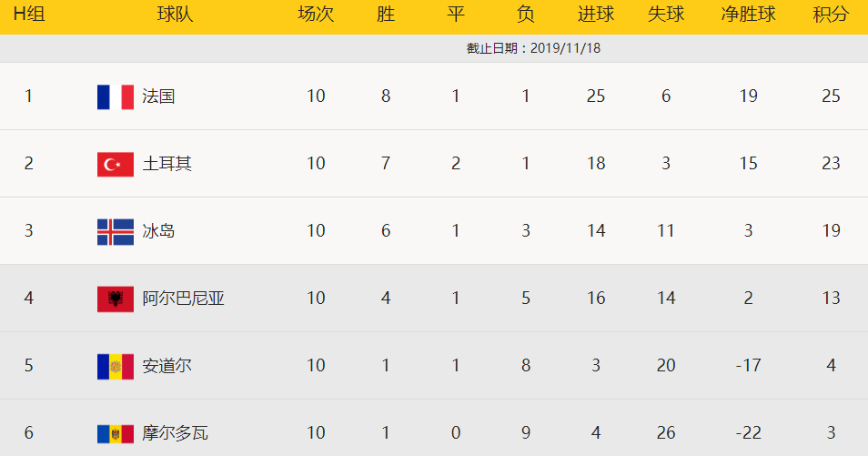Viewport: 868px width, 456px height.
Task: Sort by the 净胜球 column header
Action: click(x=748, y=15)
